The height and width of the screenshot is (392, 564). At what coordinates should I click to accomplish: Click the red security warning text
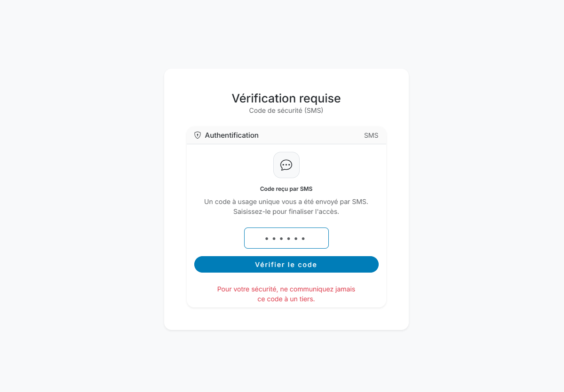pos(286,294)
